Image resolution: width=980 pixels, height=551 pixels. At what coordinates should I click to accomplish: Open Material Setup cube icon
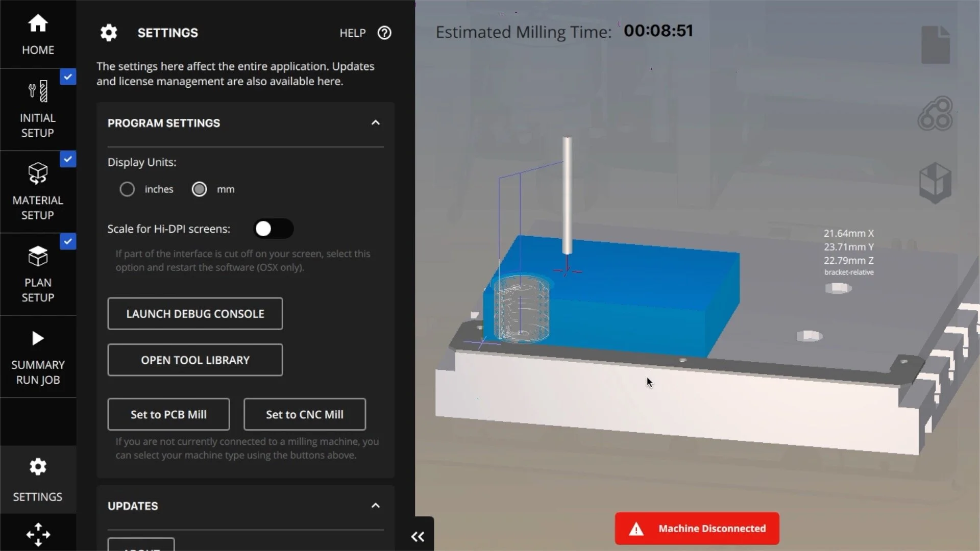coord(38,173)
